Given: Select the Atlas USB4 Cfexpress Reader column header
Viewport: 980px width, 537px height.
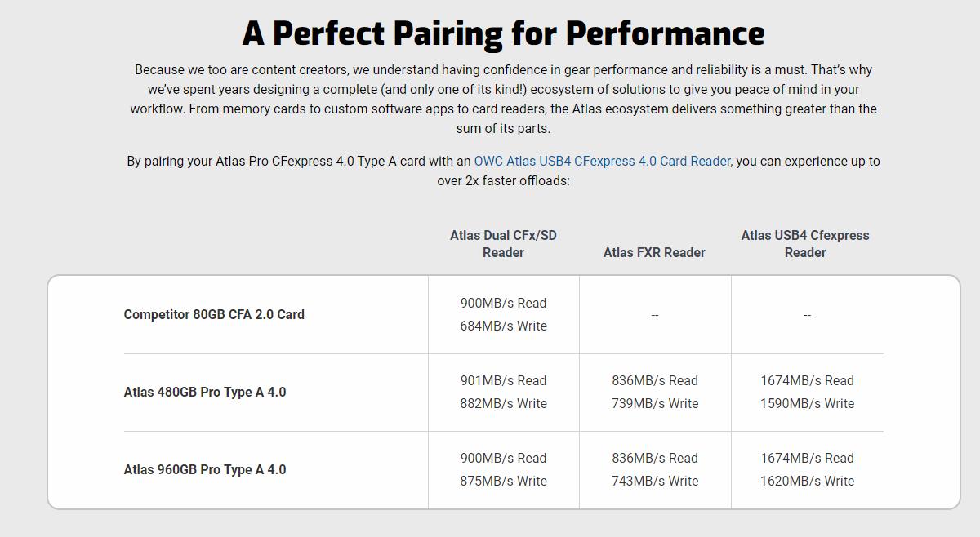Looking at the screenshot, I should (805, 244).
